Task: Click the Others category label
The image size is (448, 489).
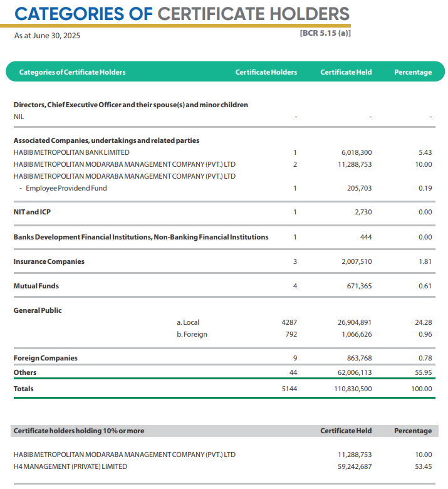Action: point(25,372)
